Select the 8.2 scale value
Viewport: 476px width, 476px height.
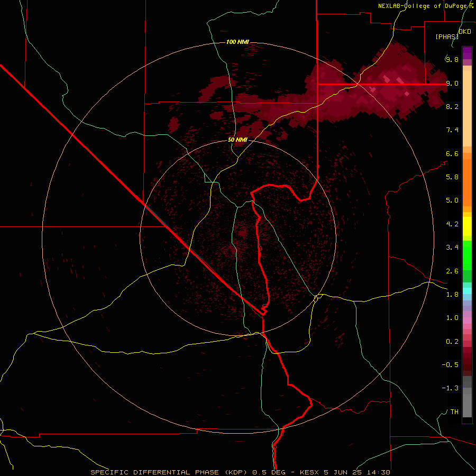click(452, 106)
